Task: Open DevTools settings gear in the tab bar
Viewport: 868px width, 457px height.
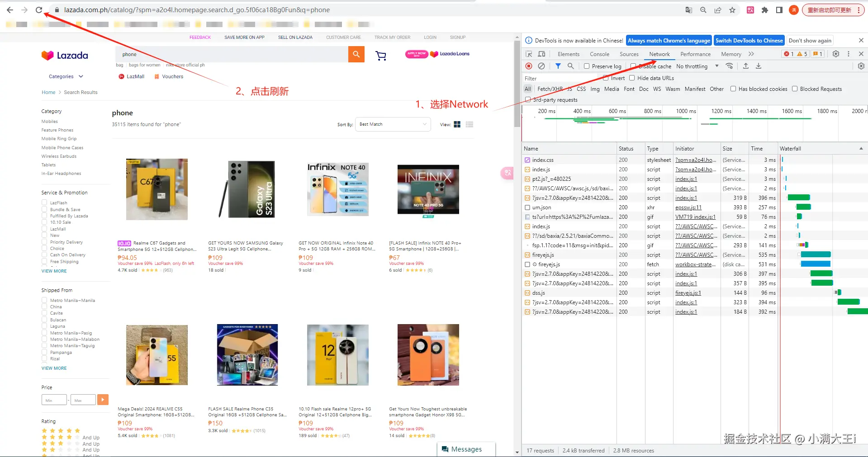Action: point(836,54)
